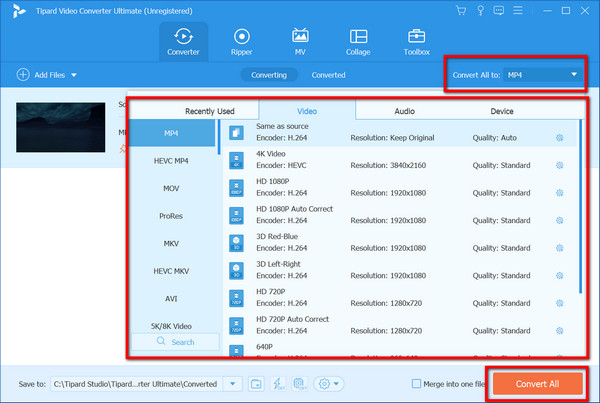This screenshot has width=600, height=403.
Task: Click the Add Files plus icon
Action: pos(23,75)
